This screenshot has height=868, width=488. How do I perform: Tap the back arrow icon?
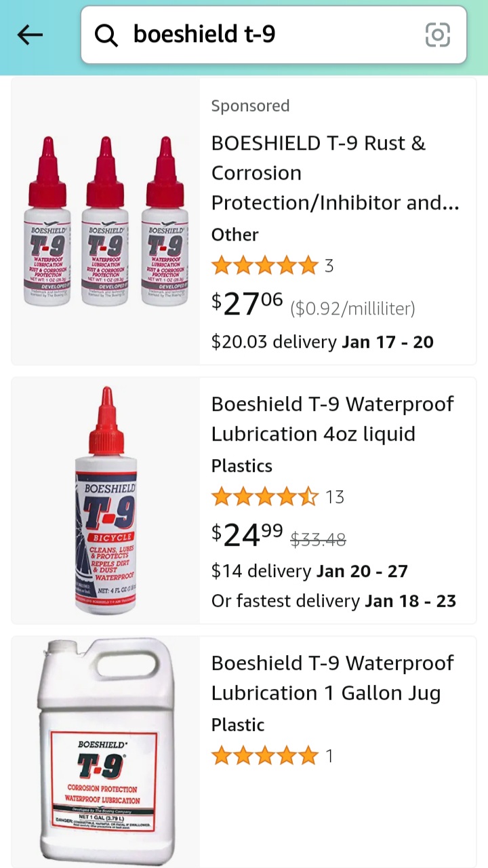pos(30,35)
